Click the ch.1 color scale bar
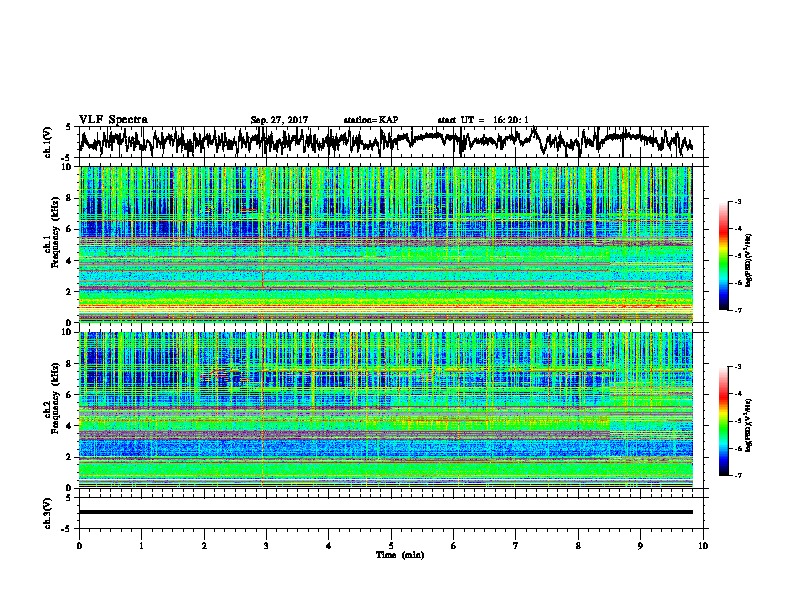 724,256
